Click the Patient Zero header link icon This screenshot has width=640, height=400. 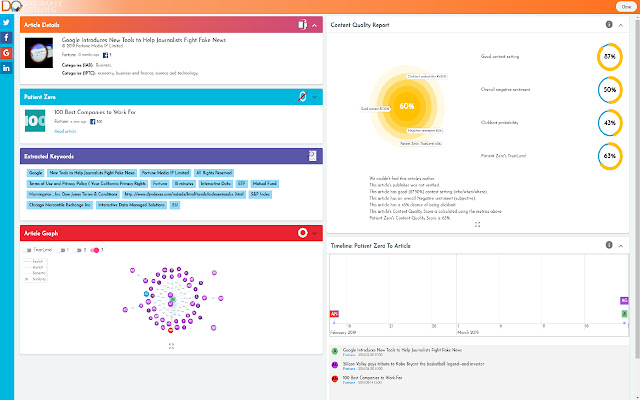[x=301, y=97]
